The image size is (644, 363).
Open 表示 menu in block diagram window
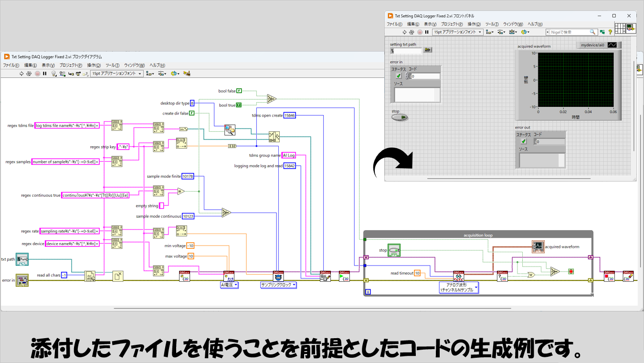[48, 65]
